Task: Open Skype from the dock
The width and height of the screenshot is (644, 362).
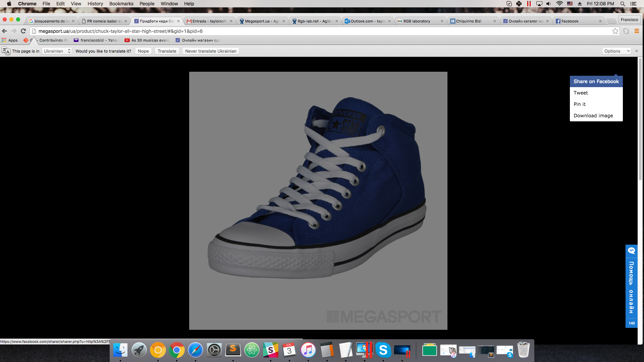Action: [x=383, y=350]
